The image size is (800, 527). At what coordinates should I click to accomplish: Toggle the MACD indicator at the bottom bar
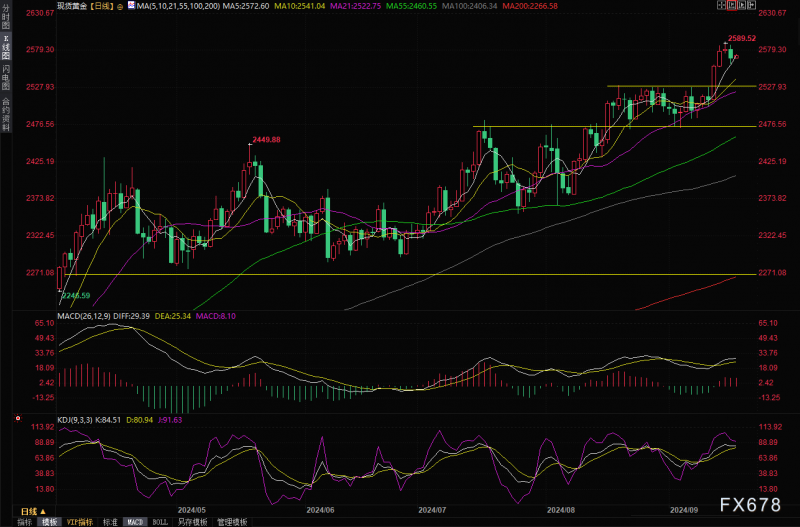click(135, 522)
